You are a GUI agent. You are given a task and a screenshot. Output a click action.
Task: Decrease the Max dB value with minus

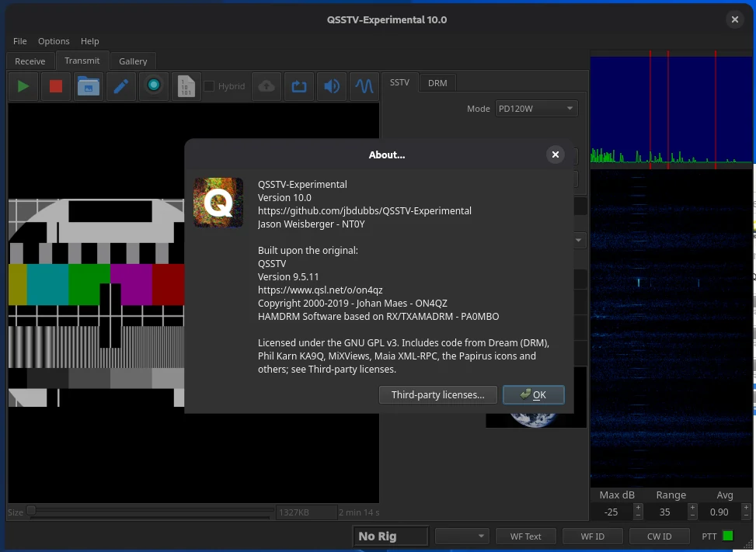click(638, 516)
